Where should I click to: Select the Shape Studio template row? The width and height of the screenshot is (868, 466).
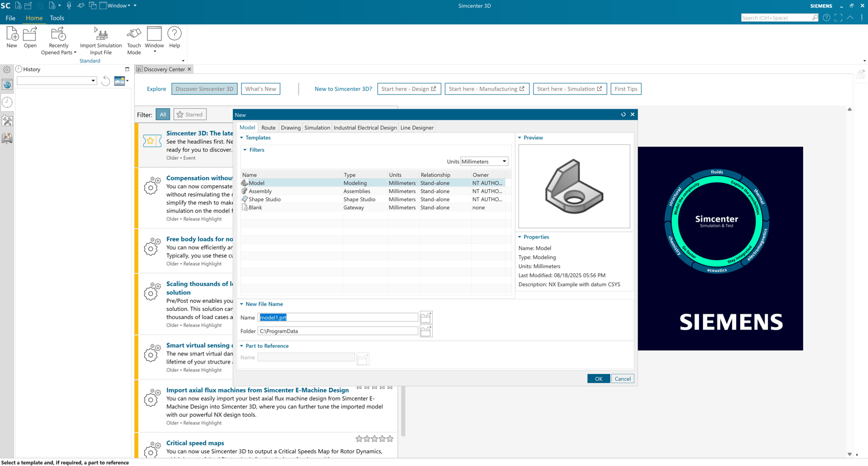click(x=373, y=199)
